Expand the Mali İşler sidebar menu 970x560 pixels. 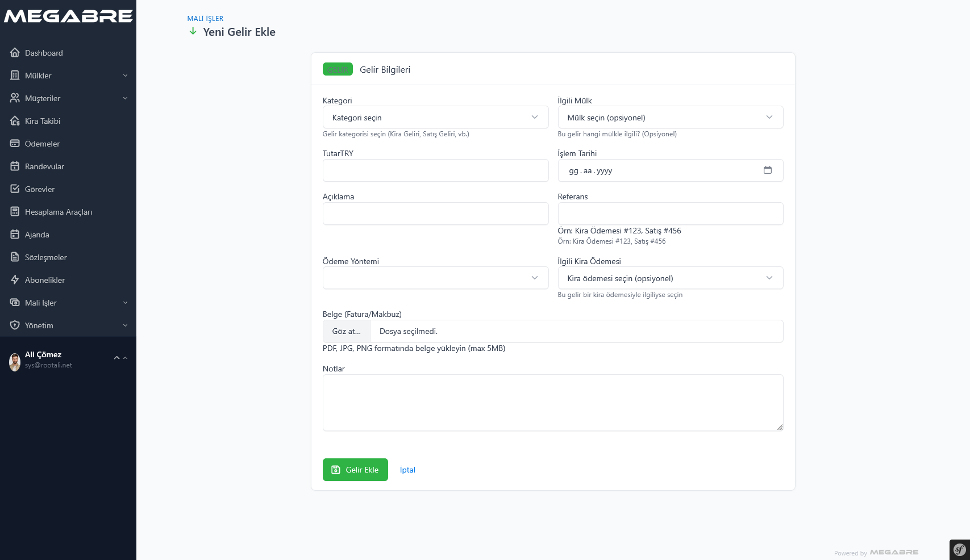pyautogui.click(x=68, y=303)
